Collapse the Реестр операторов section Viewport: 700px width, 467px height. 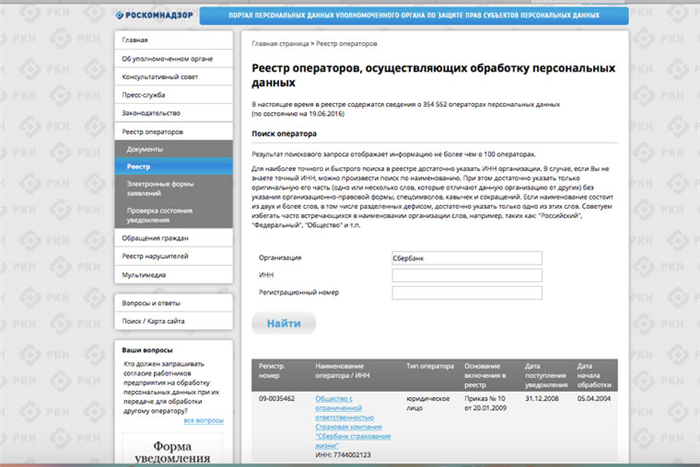[174, 132]
